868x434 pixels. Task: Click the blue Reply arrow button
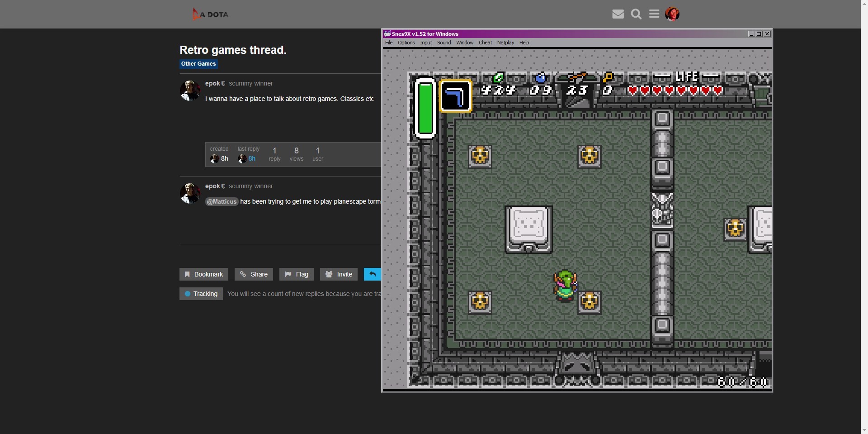[373, 274]
